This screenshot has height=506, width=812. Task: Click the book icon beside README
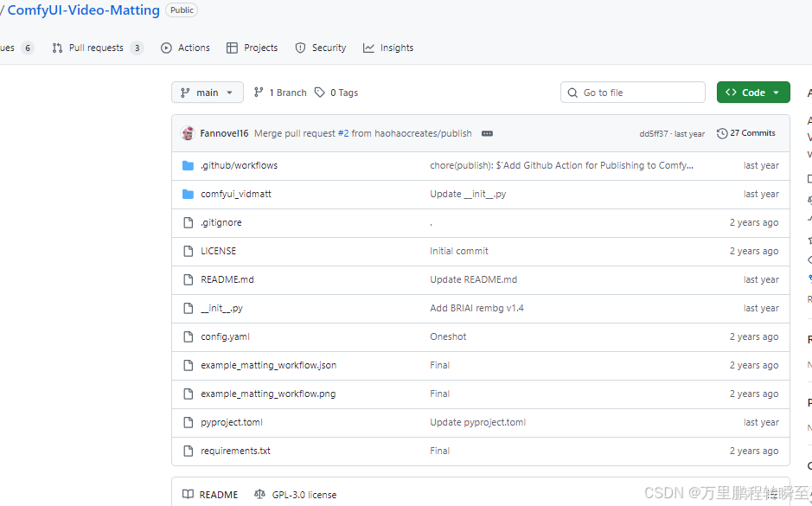point(188,494)
